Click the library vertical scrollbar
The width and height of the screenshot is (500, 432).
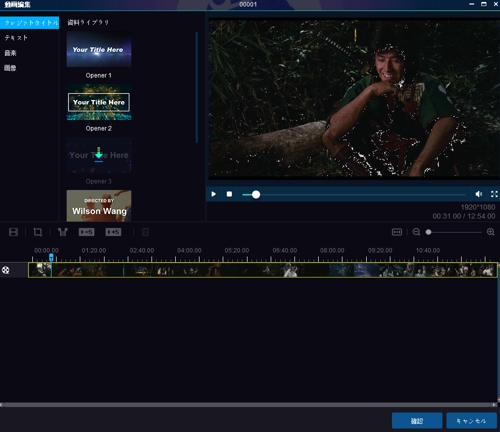point(197,87)
